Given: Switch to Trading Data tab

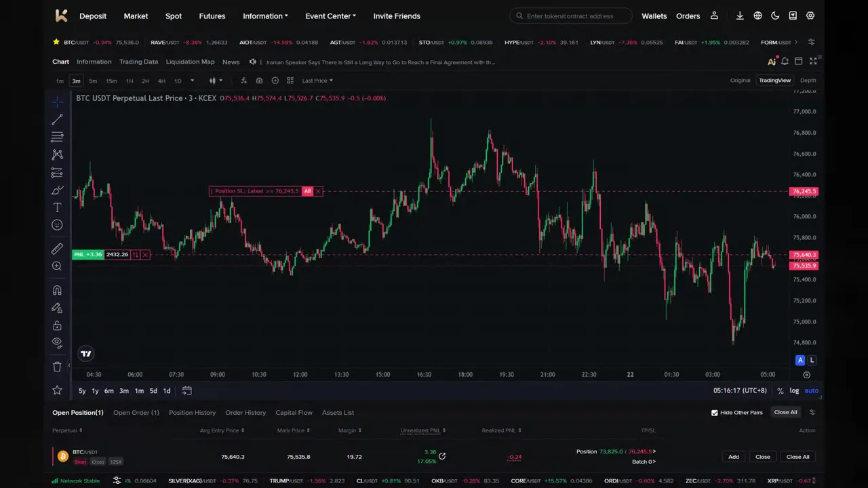Looking at the screenshot, I should point(138,62).
